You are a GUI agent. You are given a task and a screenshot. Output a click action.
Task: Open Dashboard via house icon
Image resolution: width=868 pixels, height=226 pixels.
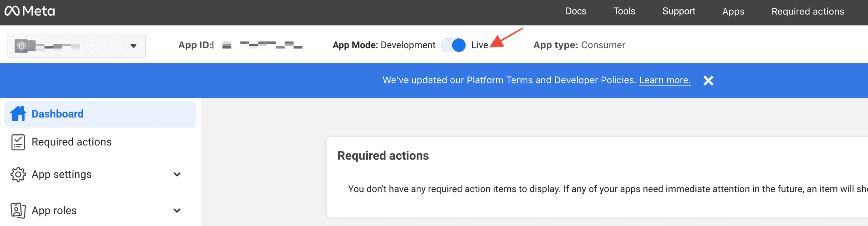(x=18, y=114)
